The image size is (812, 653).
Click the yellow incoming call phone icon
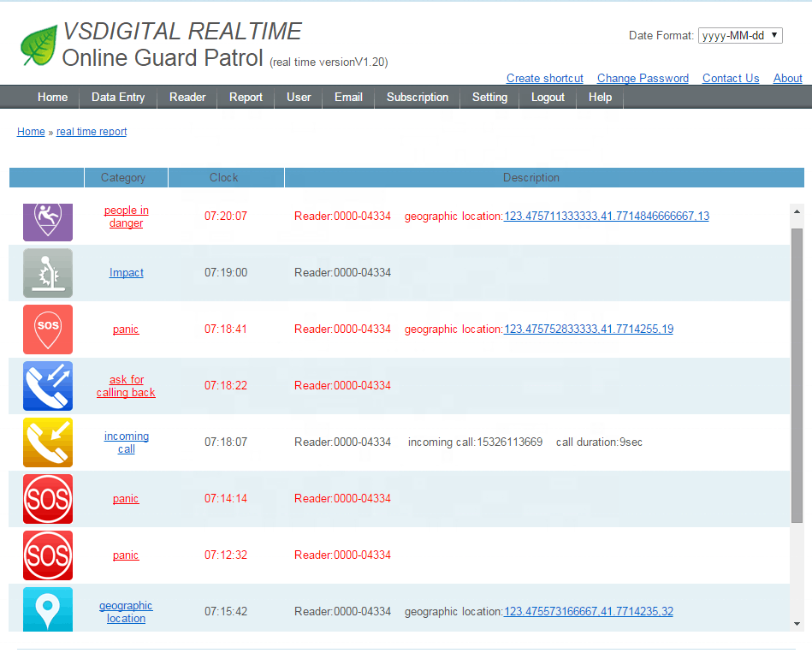[x=48, y=442]
